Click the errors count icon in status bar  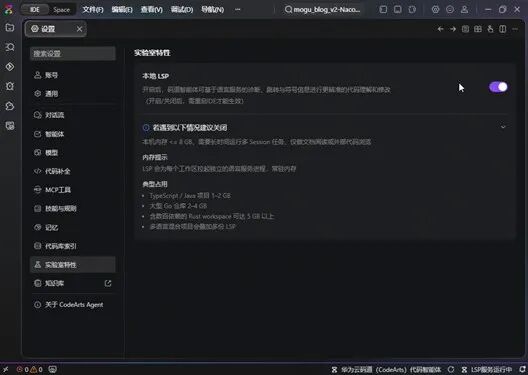23,369
